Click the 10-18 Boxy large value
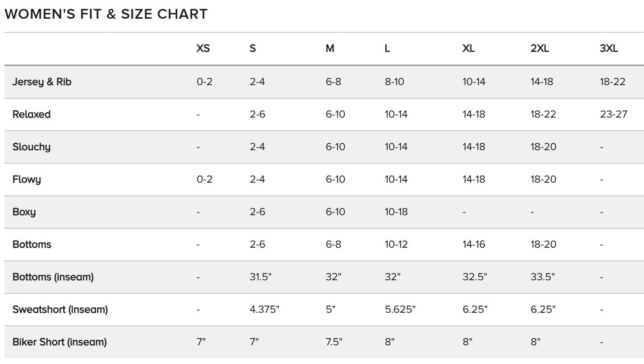The image size is (644, 364). coord(396,212)
